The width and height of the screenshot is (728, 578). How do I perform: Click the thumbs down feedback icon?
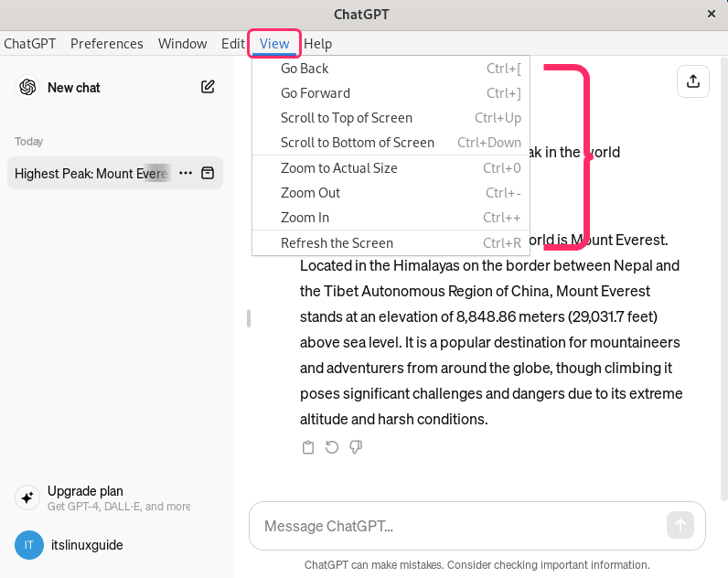[356, 447]
